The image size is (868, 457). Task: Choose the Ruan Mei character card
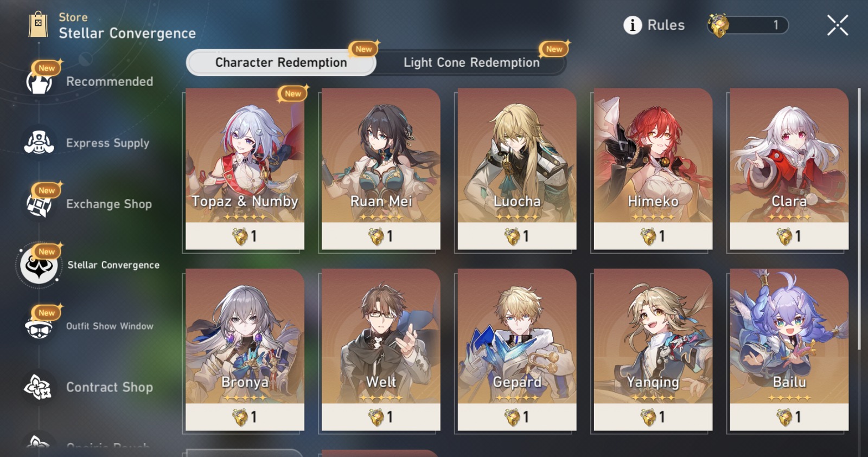381,169
